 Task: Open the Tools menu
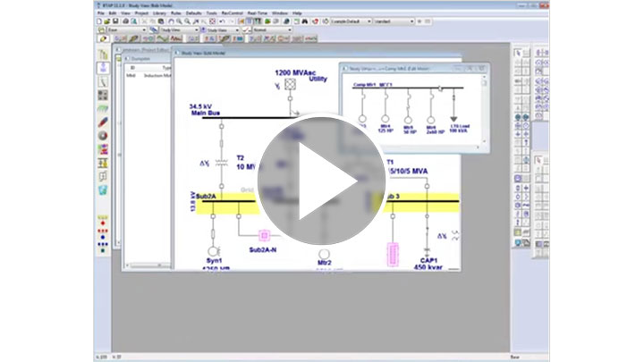(x=211, y=13)
